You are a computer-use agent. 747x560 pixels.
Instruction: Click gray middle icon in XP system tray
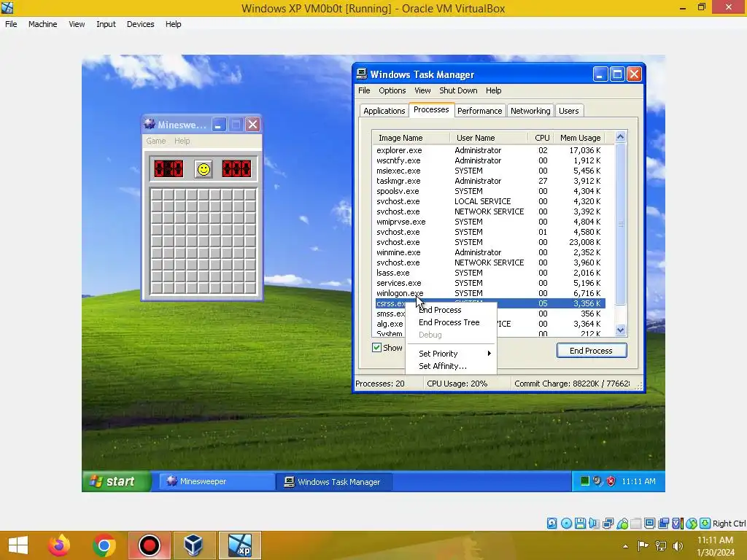click(597, 481)
